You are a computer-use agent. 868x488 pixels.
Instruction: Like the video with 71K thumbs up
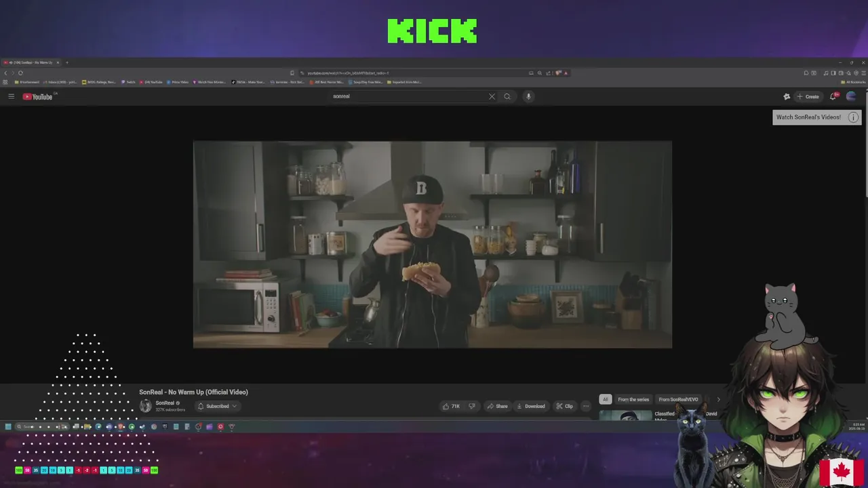pyautogui.click(x=451, y=406)
